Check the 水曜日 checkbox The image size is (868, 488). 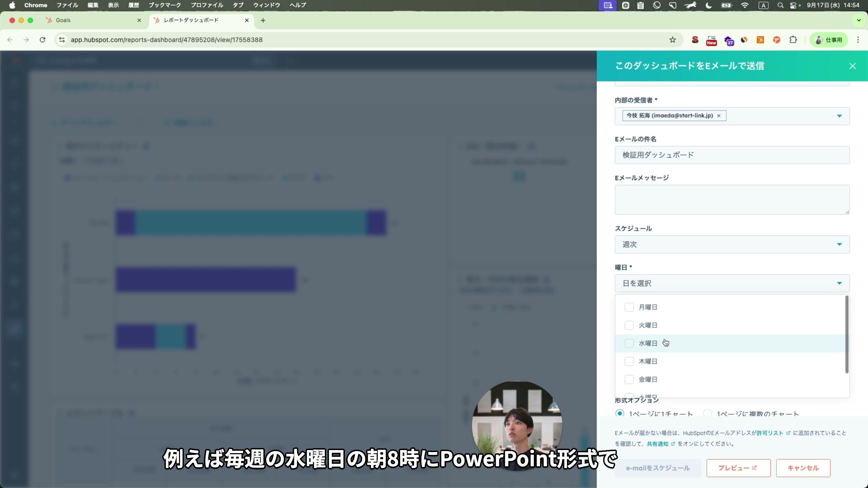pos(629,343)
